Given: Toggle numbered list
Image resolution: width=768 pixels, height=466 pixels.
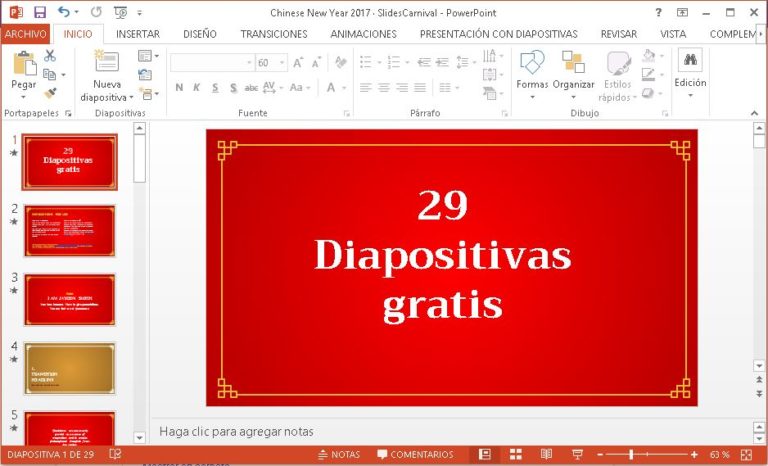Looking at the screenshot, I should click(394, 62).
